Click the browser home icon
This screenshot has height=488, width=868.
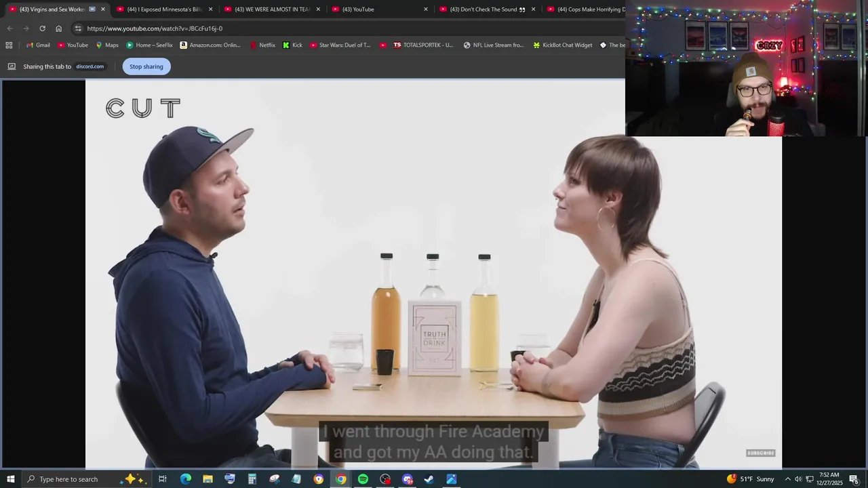click(58, 28)
